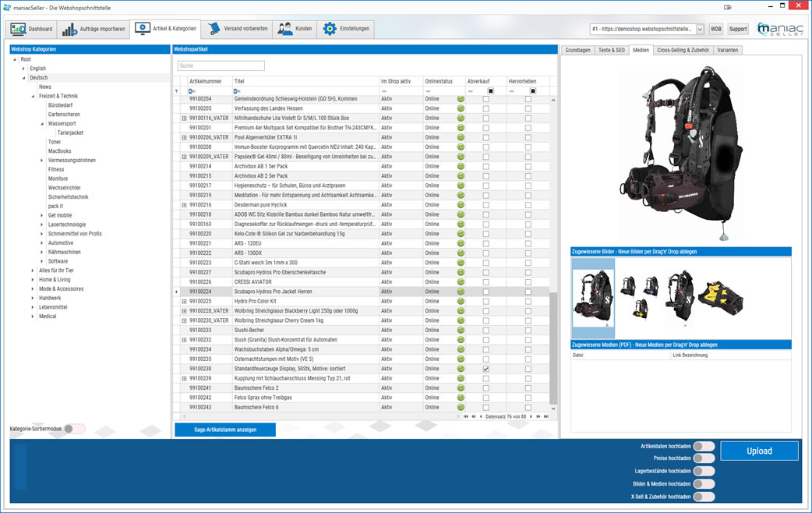Open Aufträge importieren section
Screen dimensions: 812x513
click(94, 29)
